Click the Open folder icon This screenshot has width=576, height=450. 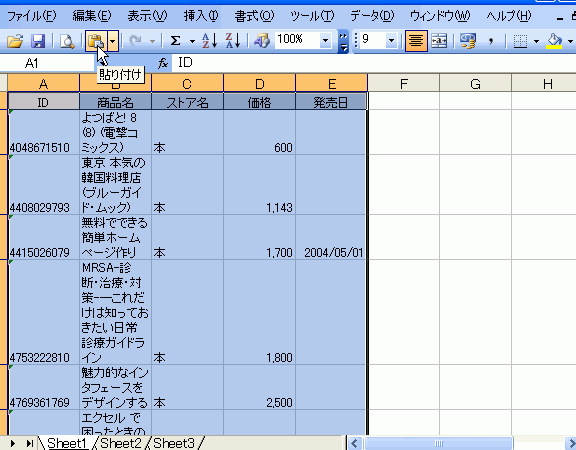(x=15, y=41)
